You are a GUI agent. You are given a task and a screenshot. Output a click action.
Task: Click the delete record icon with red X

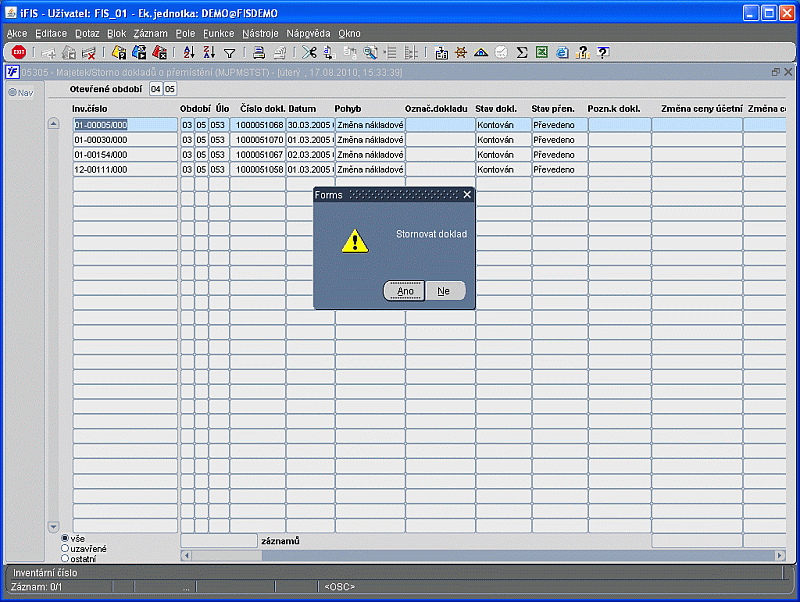[89, 53]
